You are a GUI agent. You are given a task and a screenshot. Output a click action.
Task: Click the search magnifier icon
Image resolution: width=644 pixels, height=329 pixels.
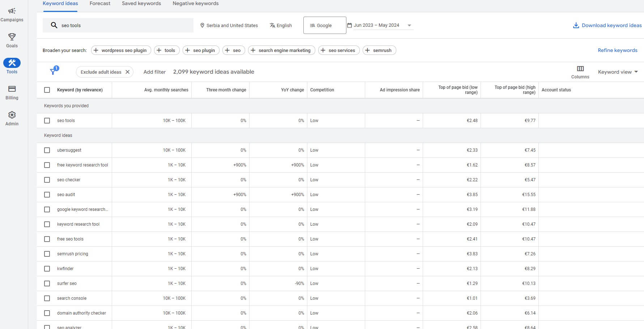click(54, 25)
